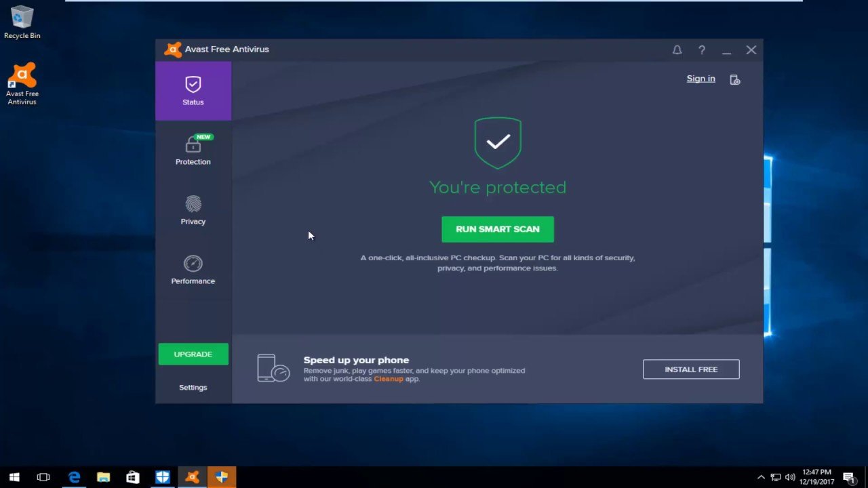Click the "Speed up your phone" heading

tap(356, 360)
